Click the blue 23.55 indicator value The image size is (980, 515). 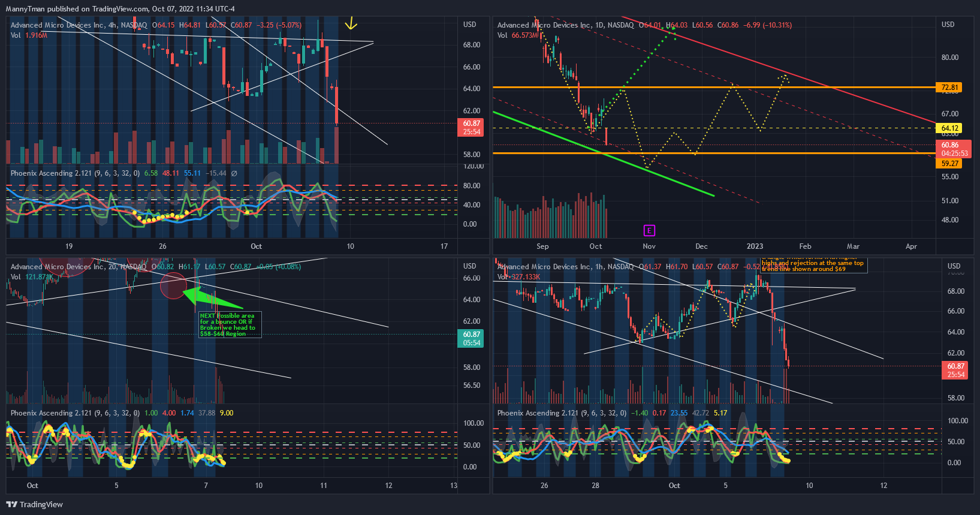pyautogui.click(x=679, y=413)
